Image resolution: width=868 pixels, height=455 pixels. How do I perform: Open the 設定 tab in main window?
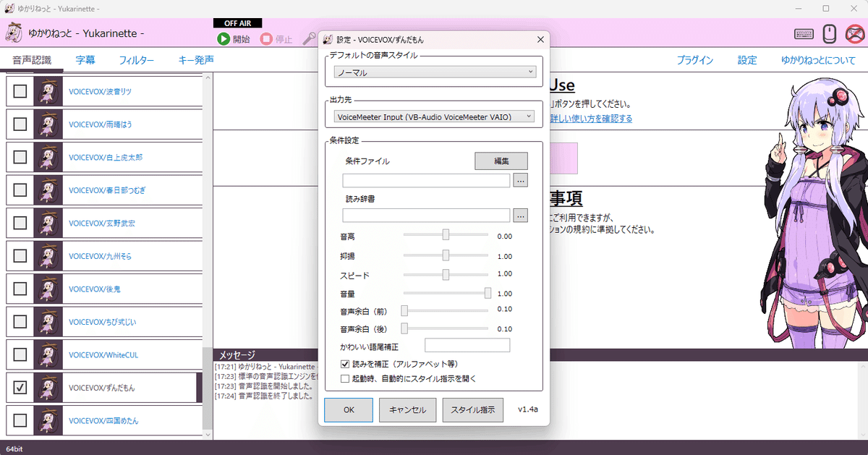tap(747, 60)
